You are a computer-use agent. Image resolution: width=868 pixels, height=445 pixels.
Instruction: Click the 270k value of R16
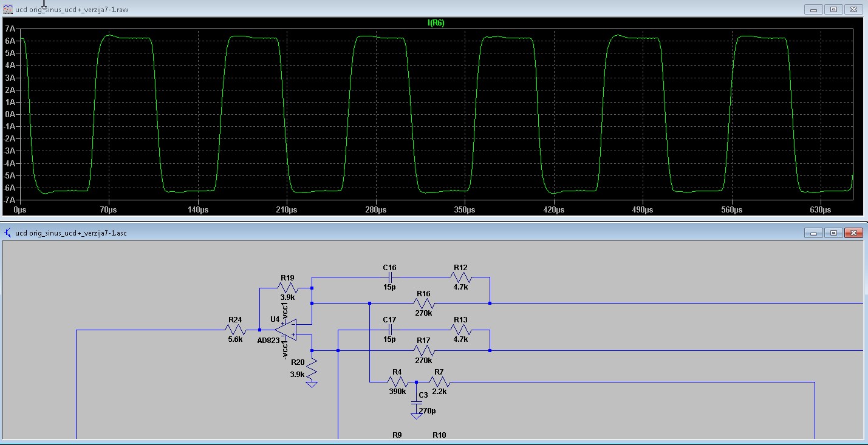(x=423, y=313)
